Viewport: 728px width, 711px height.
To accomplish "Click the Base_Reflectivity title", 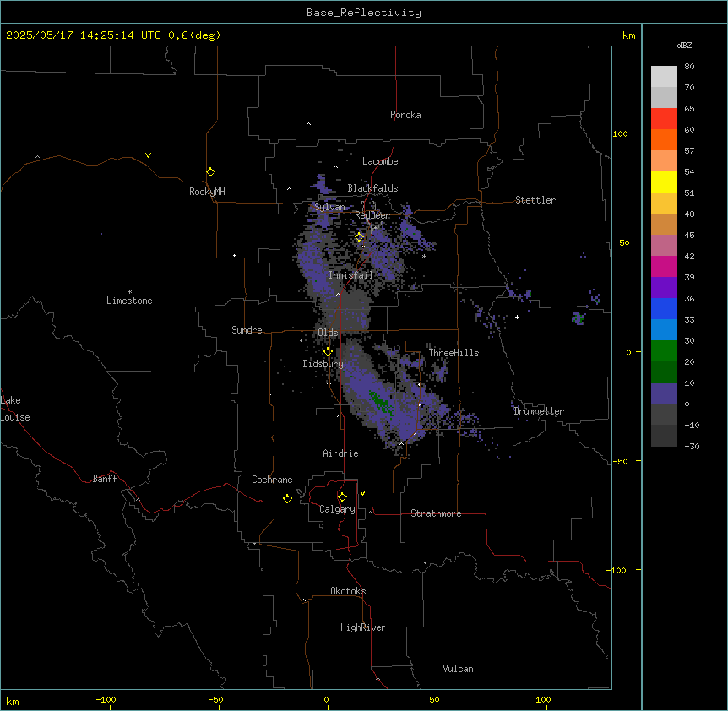I will coord(364,13).
